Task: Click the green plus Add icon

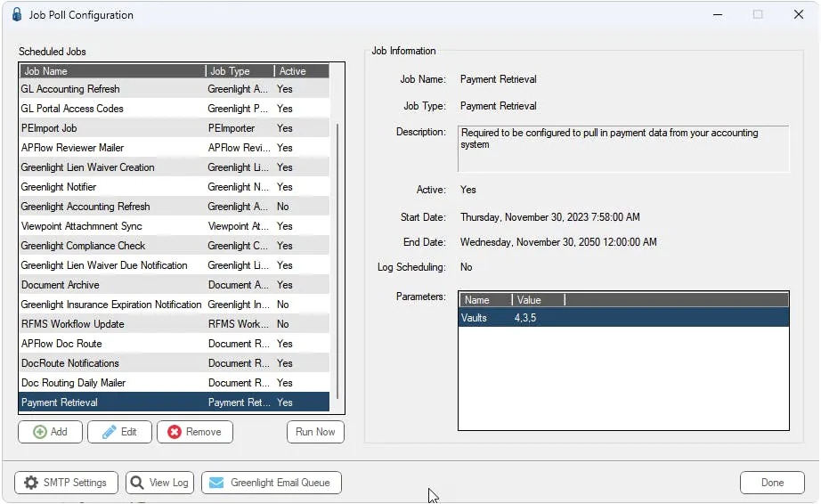Action: click(40, 432)
